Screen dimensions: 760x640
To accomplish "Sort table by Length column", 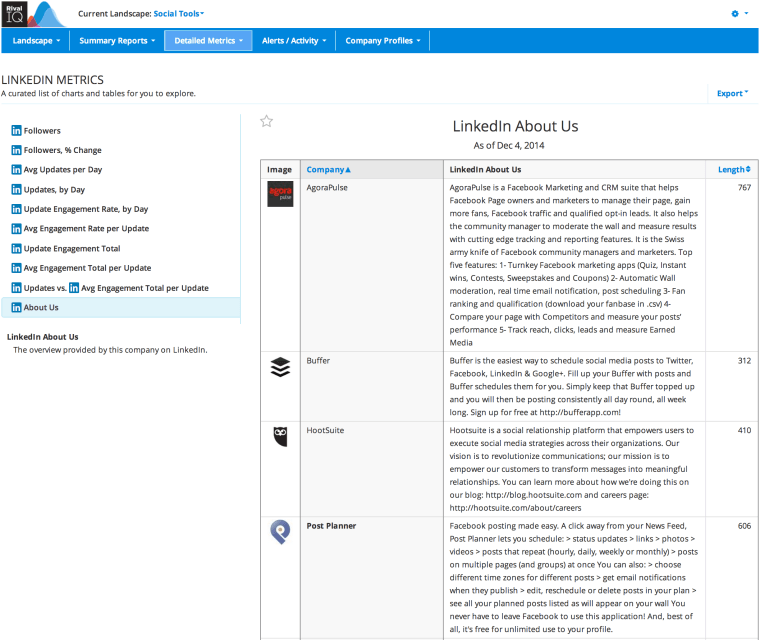I will pyautogui.click(x=734, y=170).
